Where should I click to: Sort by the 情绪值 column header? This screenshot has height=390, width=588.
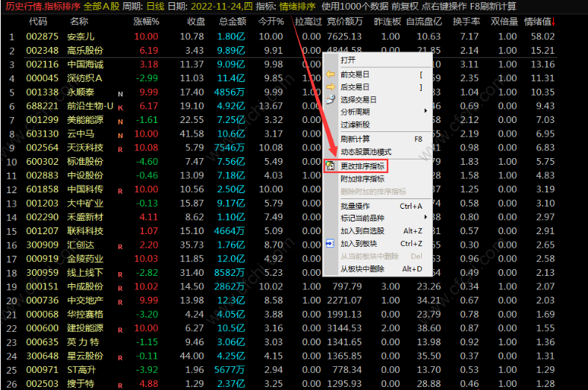point(537,22)
